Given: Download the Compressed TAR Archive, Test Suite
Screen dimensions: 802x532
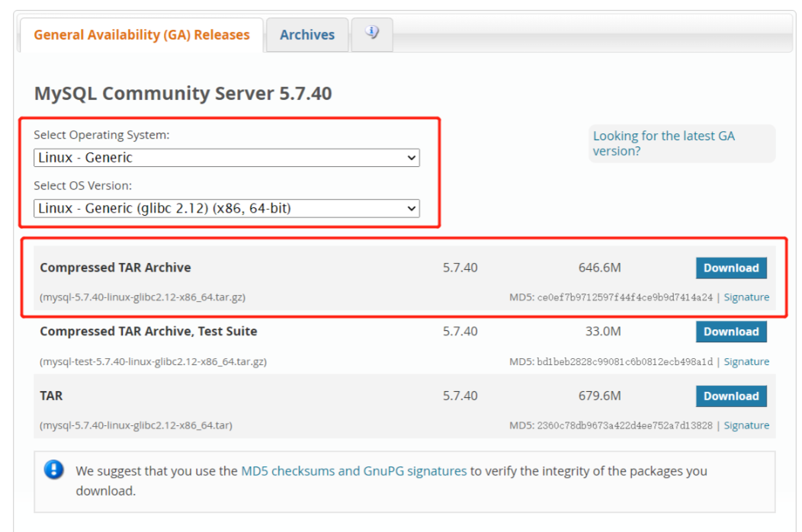Looking at the screenshot, I should [730, 332].
